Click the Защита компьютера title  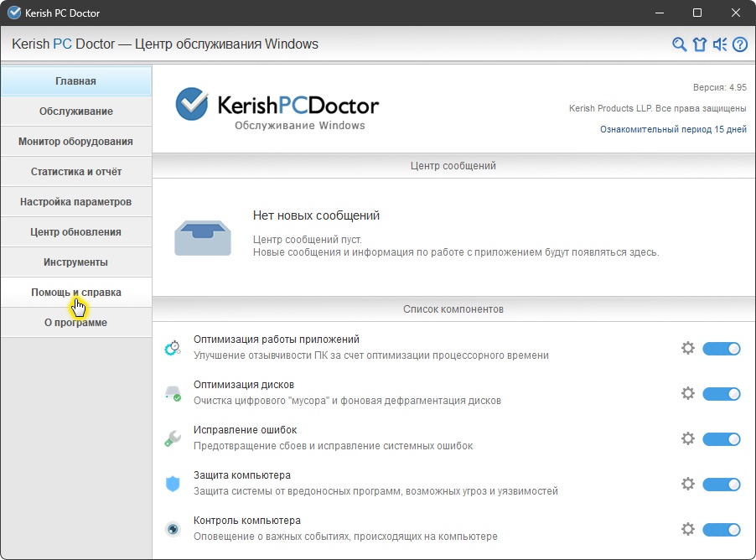click(242, 475)
